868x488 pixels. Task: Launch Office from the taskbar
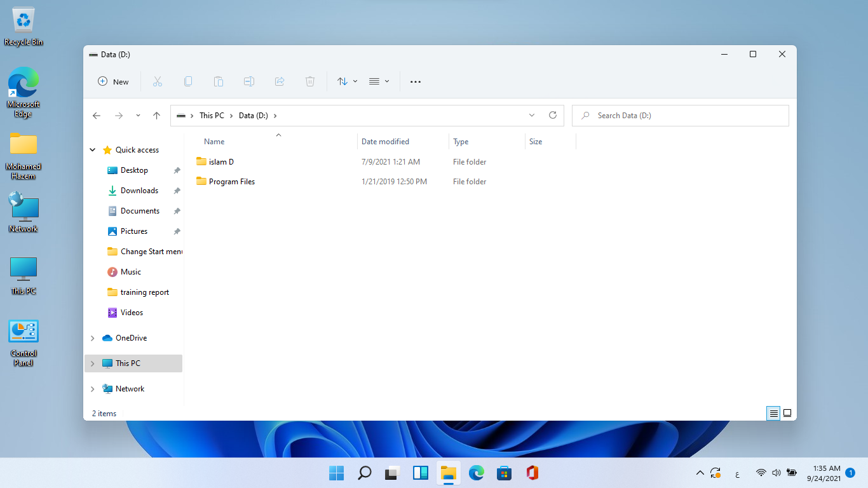532,473
